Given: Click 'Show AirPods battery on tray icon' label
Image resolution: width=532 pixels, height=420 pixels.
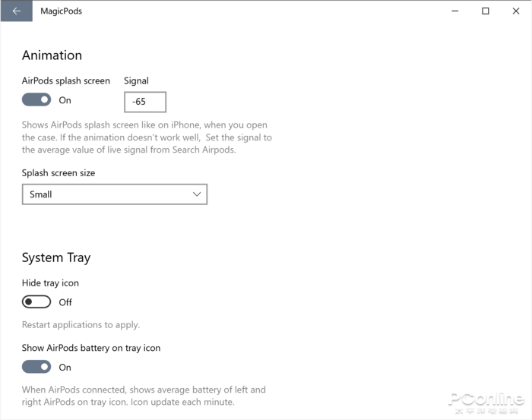Looking at the screenshot, I should (x=91, y=348).
